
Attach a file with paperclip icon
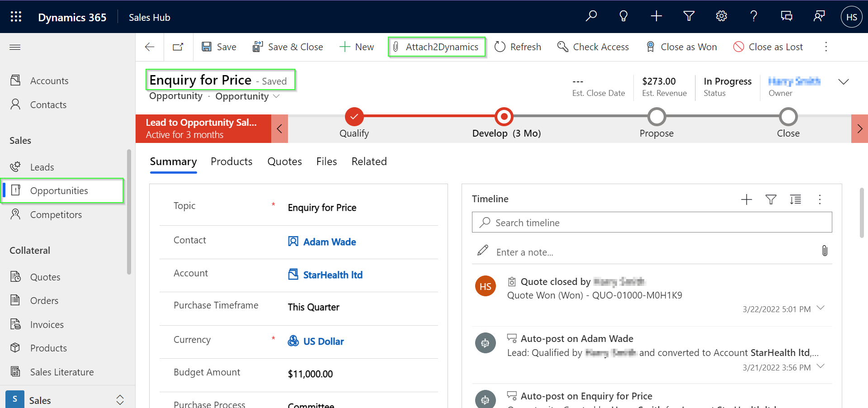[825, 251]
